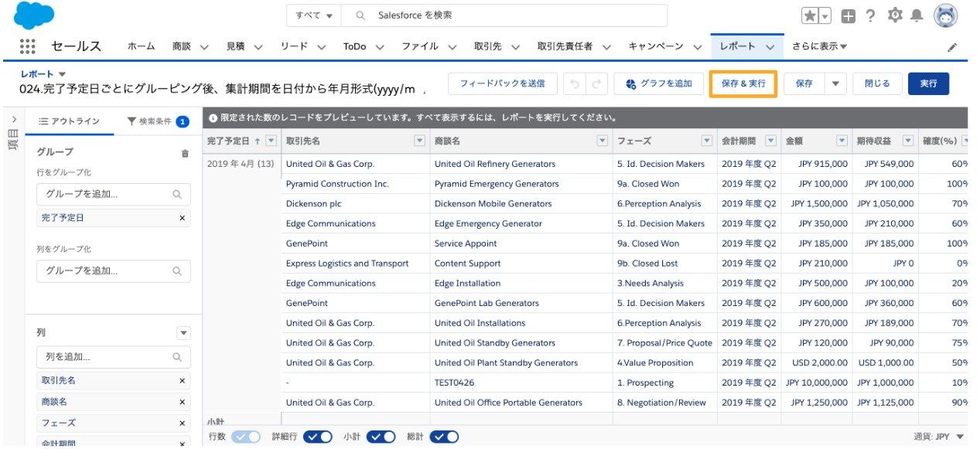Open the すべて search scope dropdown

click(315, 15)
